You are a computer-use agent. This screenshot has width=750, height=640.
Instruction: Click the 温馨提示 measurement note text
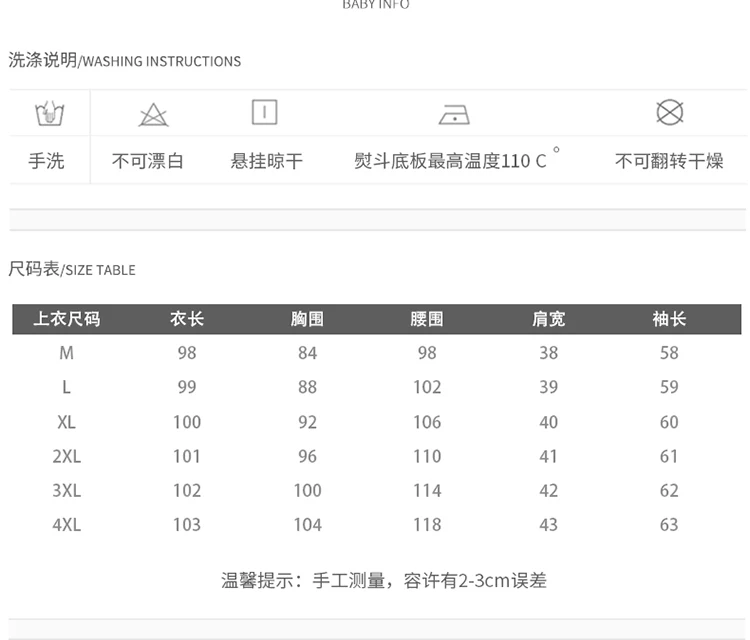pos(384,581)
